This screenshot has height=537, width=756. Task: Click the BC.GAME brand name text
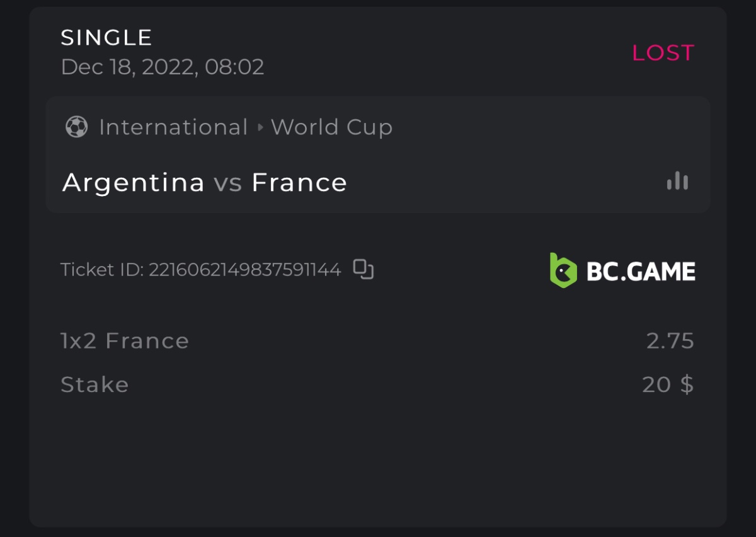tap(641, 271)
